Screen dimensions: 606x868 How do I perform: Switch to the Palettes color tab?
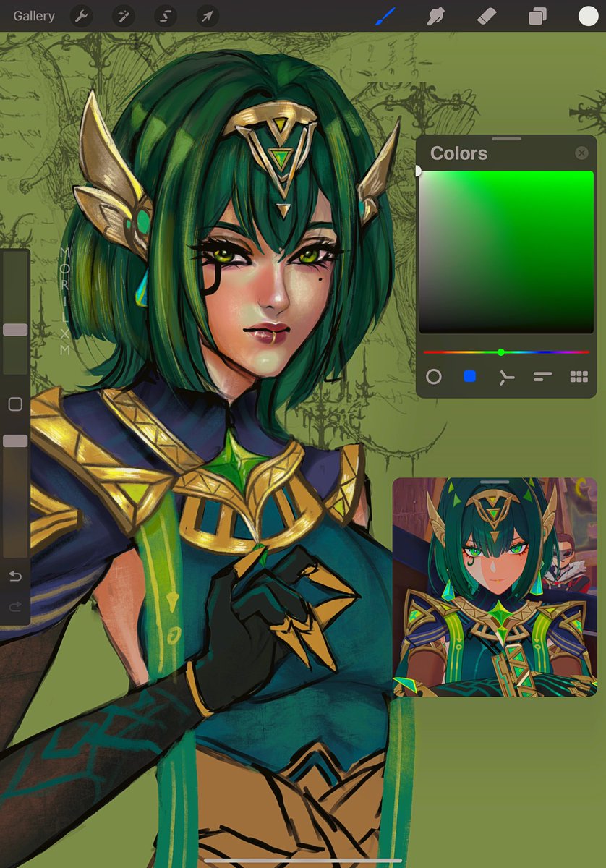tap(579, 376)
